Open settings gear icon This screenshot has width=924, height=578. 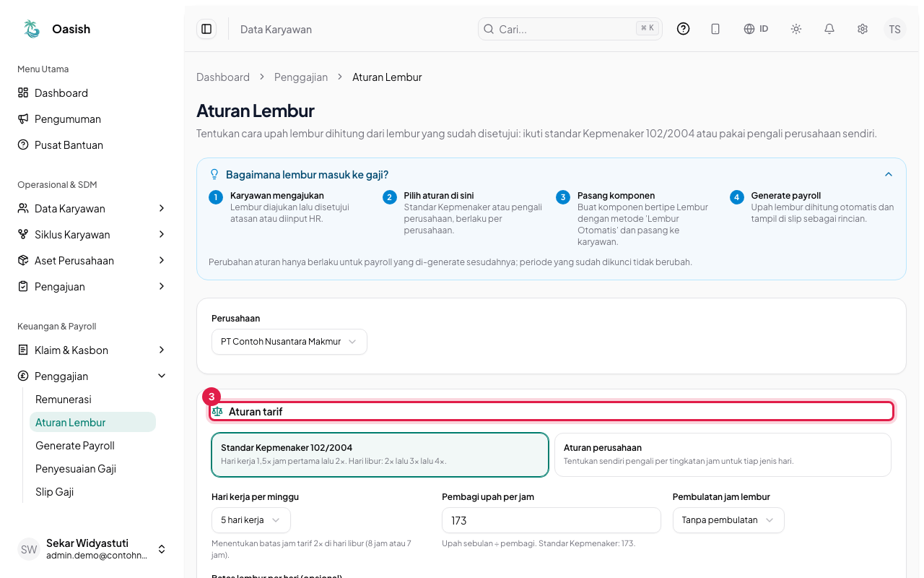(x=863, y=29)
